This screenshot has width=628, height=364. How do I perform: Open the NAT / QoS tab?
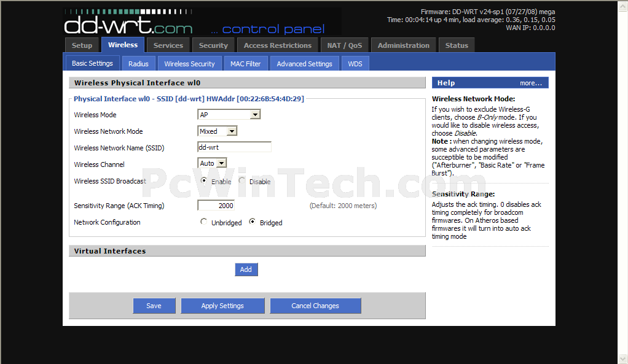tap(345, 45)
